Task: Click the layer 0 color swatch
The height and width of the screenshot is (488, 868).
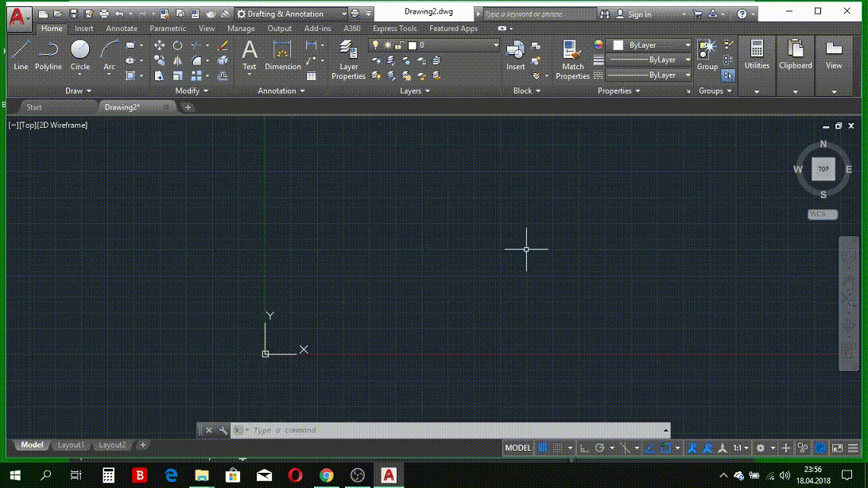Action: click(413, 45)
